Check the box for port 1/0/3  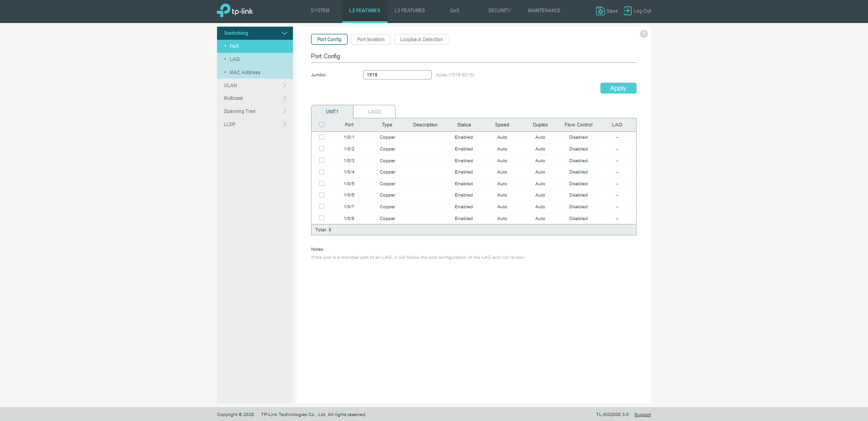[x=321, y=160]
